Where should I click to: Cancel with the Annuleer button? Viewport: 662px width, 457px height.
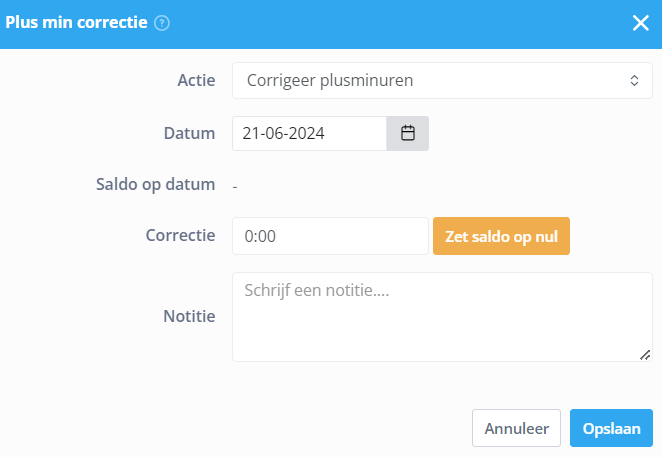(x=516, y=428)
